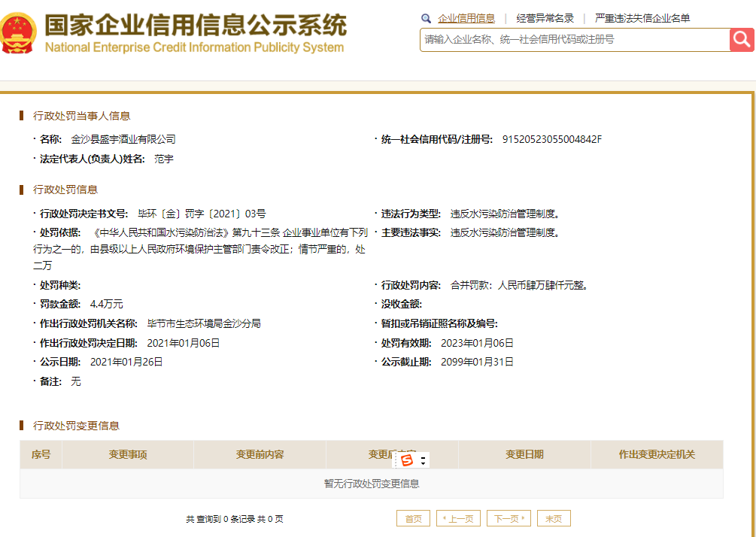Click the English title National Enterprise Credit Information Publicity System
756x537 pixels.
pyautogui.click(x=194, y=47)
